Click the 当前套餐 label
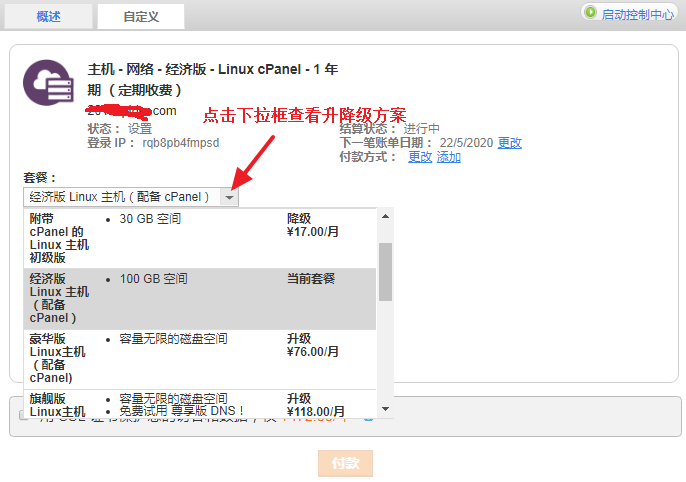This screenshot has width=686, height=482. [x=311, y=279]
